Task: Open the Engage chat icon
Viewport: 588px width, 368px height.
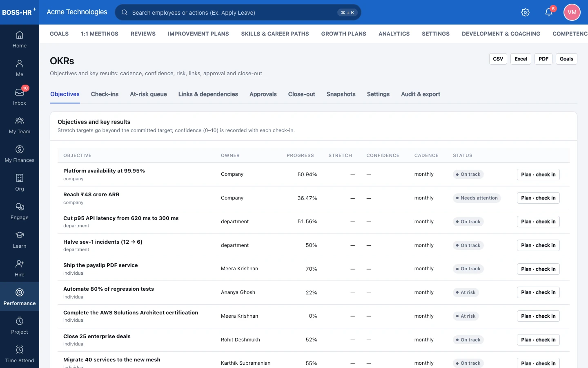Action: tap(20, 206)
